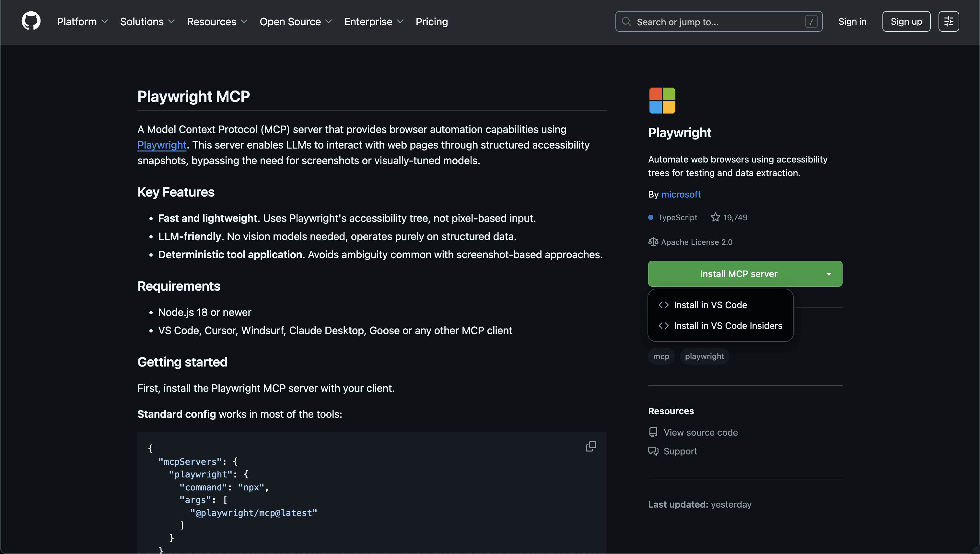Click the "mcpServers" key in the code block
The height and width of the screenshot is (554, 980).
point(190,462)
